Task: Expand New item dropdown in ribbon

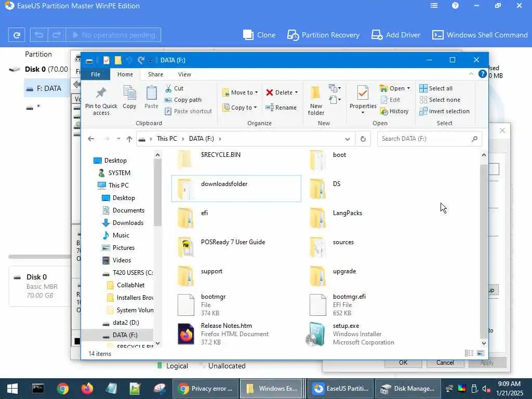Action: 335,88
